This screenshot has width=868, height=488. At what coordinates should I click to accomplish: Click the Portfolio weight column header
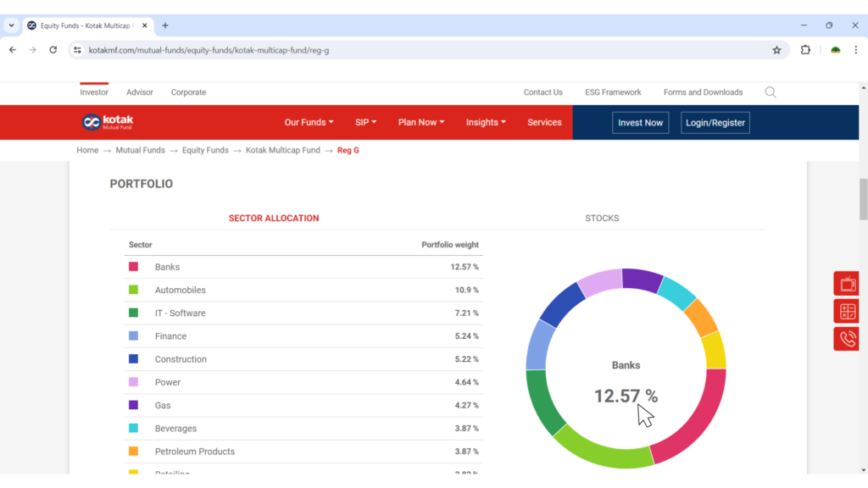pyautogui.click(x=450, y=245)
